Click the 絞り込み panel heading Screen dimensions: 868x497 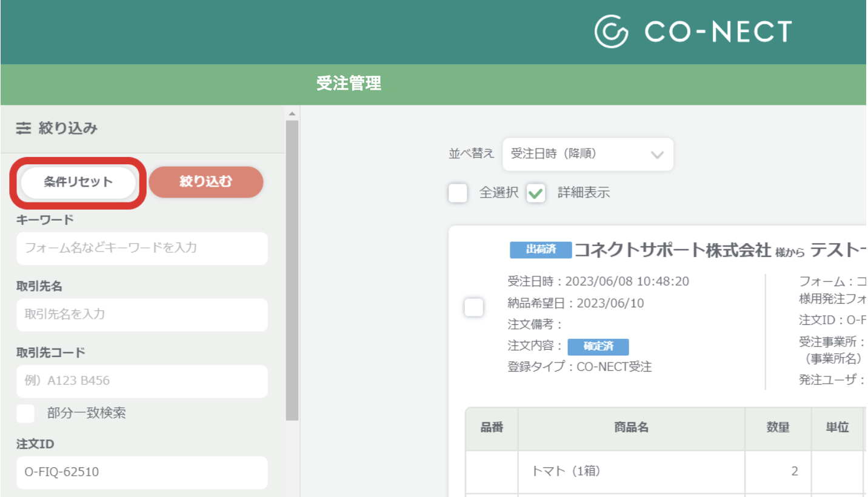[x=68, y=128]
